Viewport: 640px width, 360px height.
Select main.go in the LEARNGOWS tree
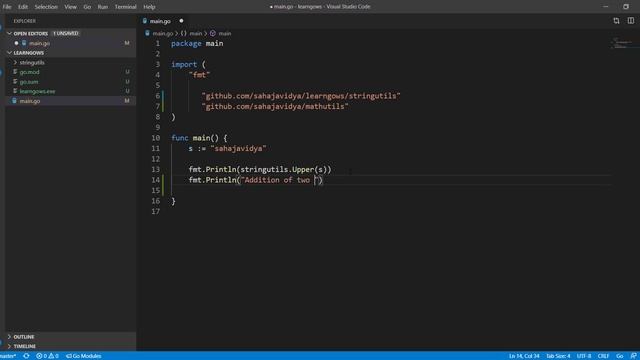click(x=70, y=101)
